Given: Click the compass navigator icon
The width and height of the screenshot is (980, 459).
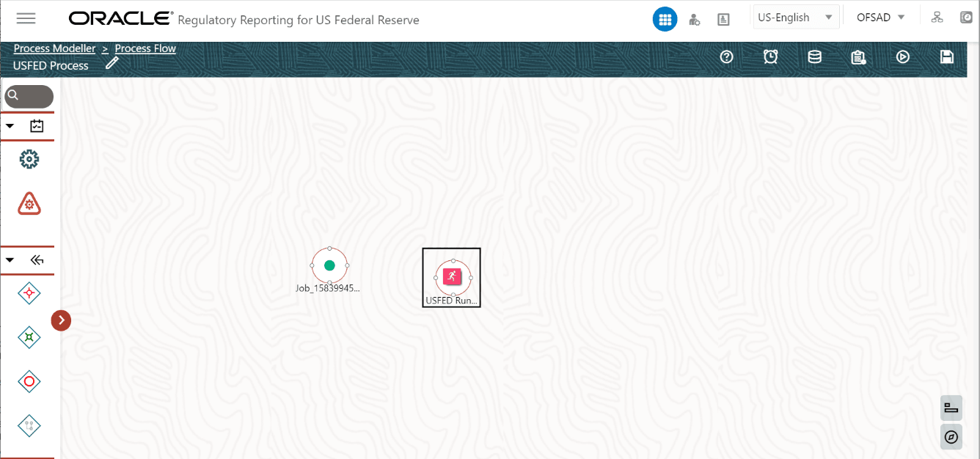Looking at the screenshot, I should pos(951,437).
